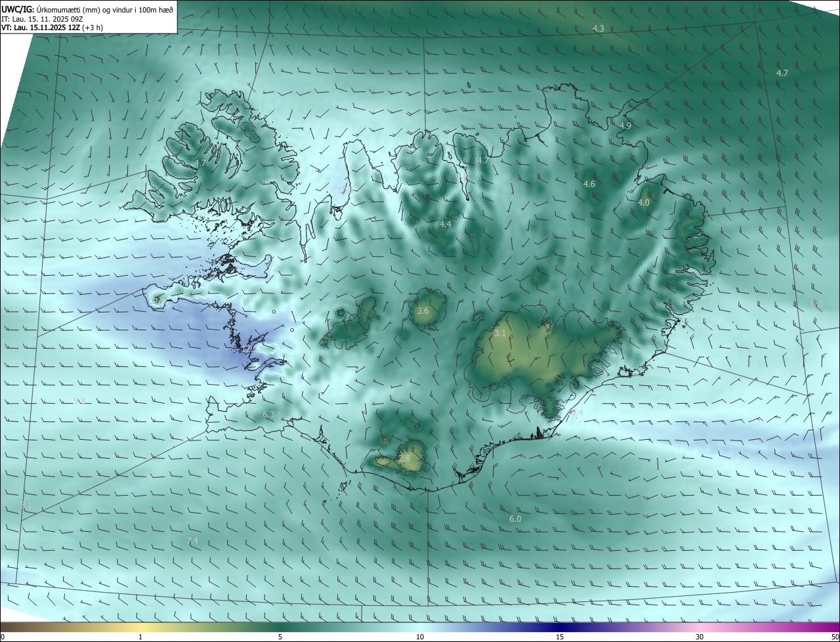Click the '15' tick on the legend
This screenshot has height=642, width=840.
point(560,637)
